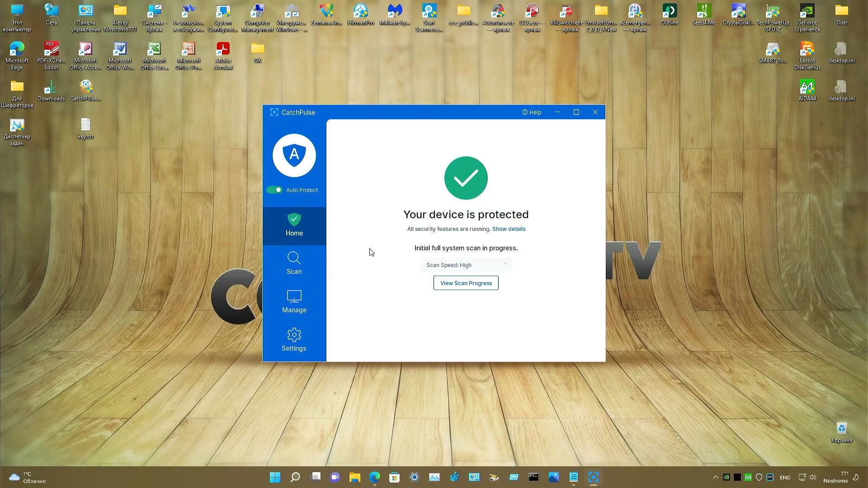Image resolution: width=868 pixels, height=488 pixels.
Task: Expand hidden icons in the system tray
Action: coord(716,477)
